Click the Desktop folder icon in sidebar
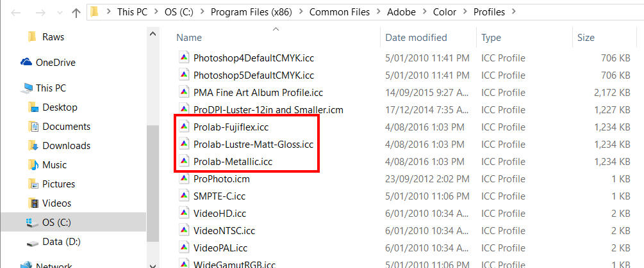Screen dimensions: 644x268 pyautogui.click(x=33, y=107)
